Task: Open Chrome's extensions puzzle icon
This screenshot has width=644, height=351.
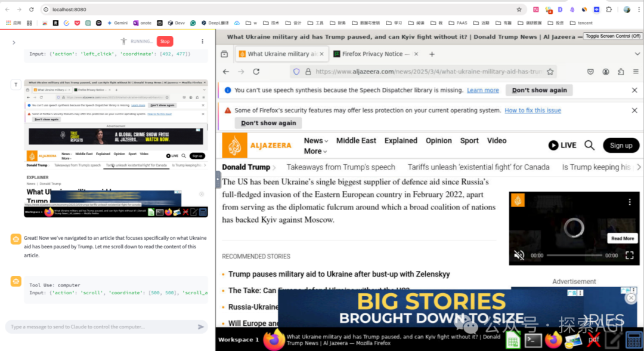Action: (x=609, y=10)
